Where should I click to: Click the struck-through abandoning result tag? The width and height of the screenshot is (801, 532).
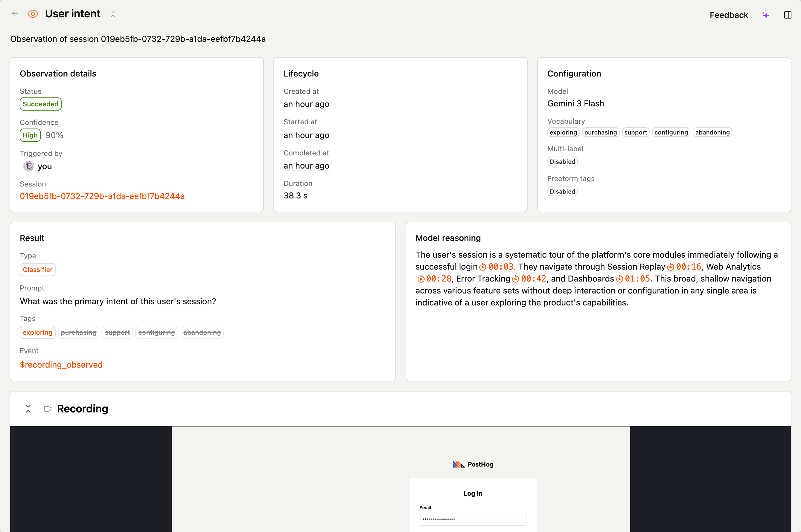202,332
